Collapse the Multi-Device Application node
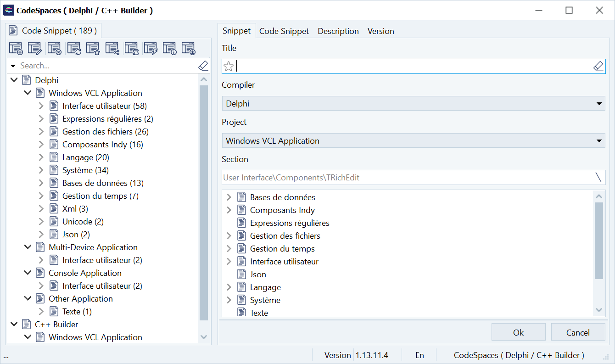 28,247
